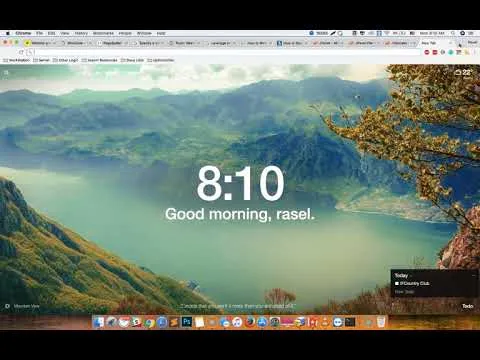Screen dimensions: 480x360
Task: Open the Chrome profile button at top right
Action: coord(472,42)
